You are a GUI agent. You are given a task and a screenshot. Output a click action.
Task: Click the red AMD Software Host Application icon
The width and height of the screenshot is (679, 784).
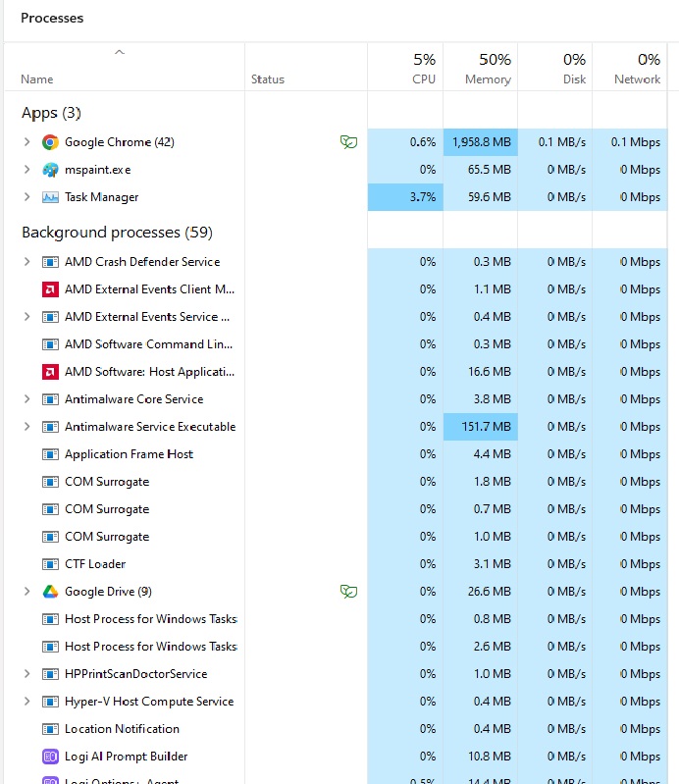pyautogui.click(x=50, y=372)
